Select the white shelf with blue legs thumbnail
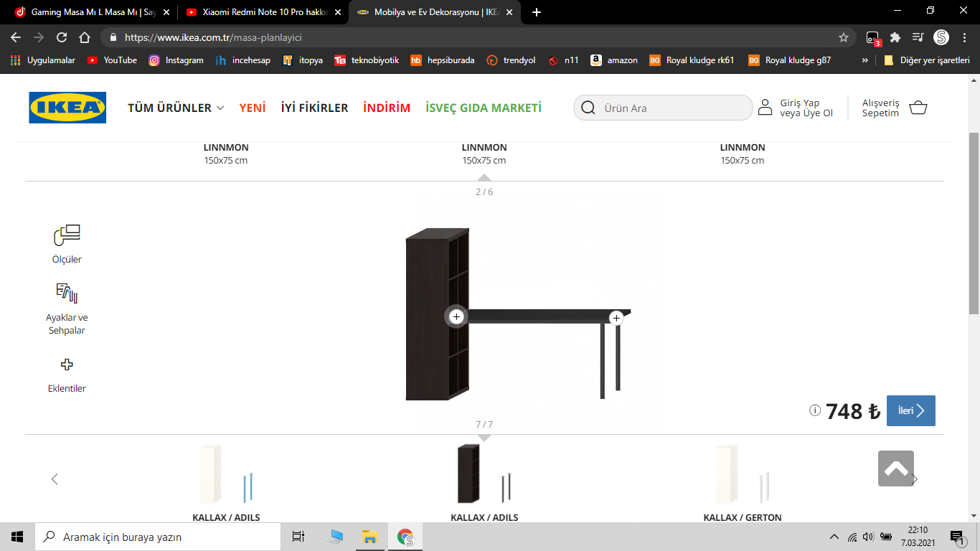Screen dimensions: 980x551 tap(226, 474)
